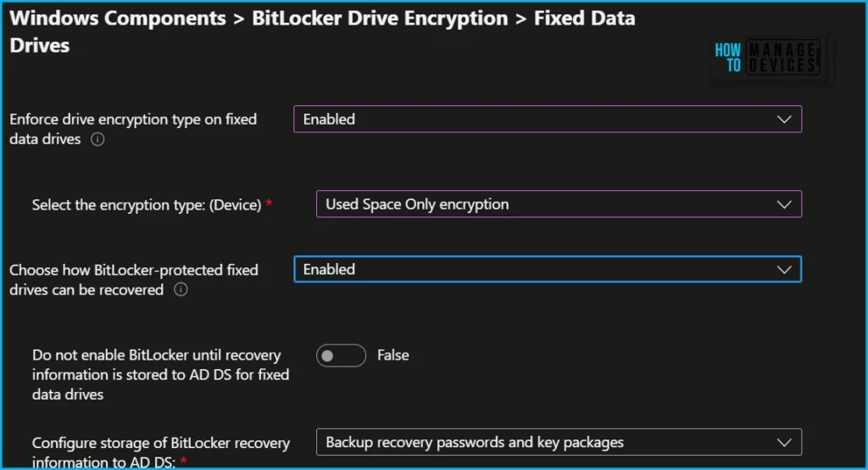The width and height of the screenshot is (868, 470).
Task: Click chevron arrow on Enforce drive encryption dropdown
Action: [x=784, y=120]
